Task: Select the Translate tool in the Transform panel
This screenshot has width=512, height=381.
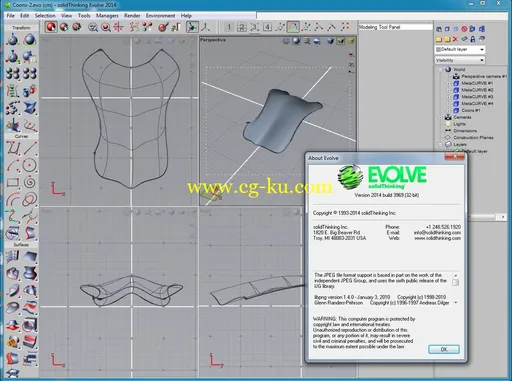Action: click(x=13, y=40)
